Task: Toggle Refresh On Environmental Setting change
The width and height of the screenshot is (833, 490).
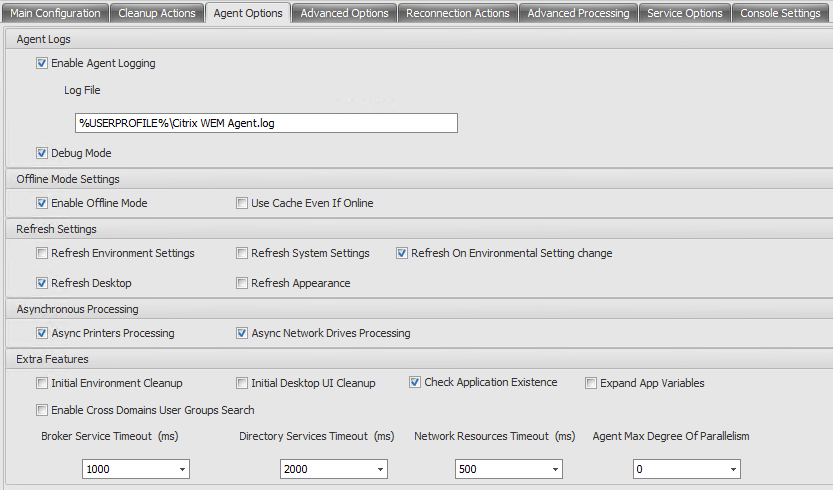Action: [402, 253]
